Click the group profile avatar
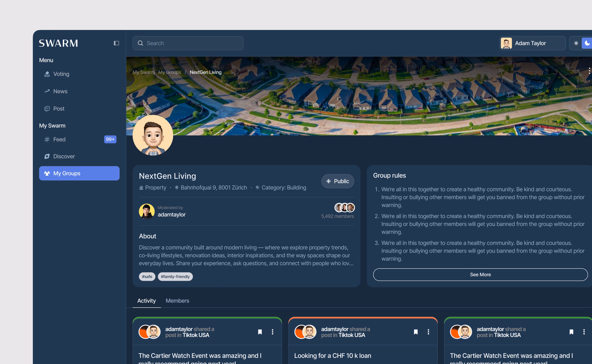Viewport: 592px width, 364px height. [x=153, y=135]
